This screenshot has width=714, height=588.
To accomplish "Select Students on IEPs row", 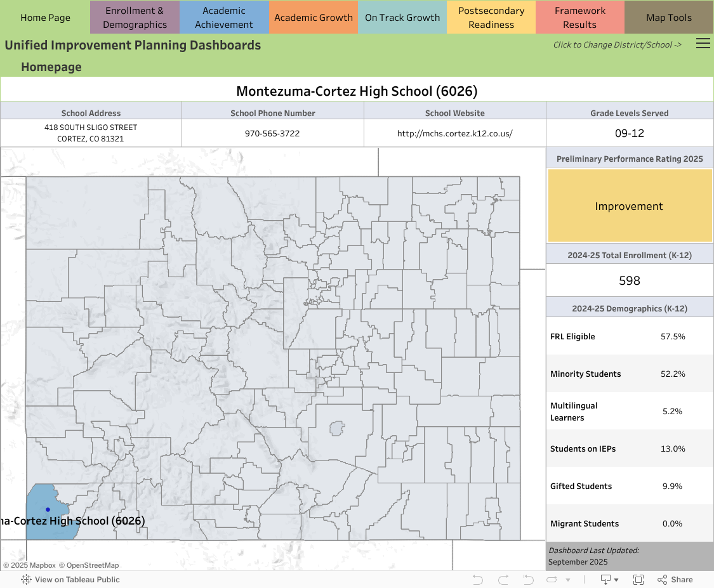I will 630,448.
